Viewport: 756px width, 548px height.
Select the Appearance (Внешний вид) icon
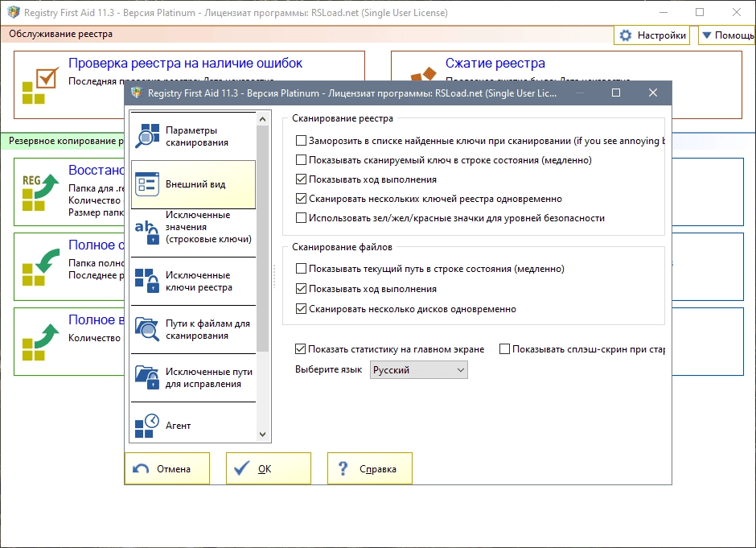tap(147, 184)
